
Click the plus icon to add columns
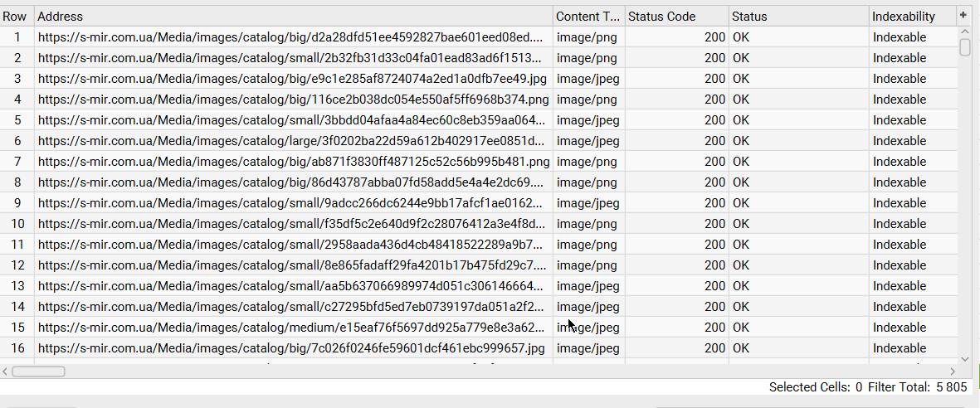(963, 16)
